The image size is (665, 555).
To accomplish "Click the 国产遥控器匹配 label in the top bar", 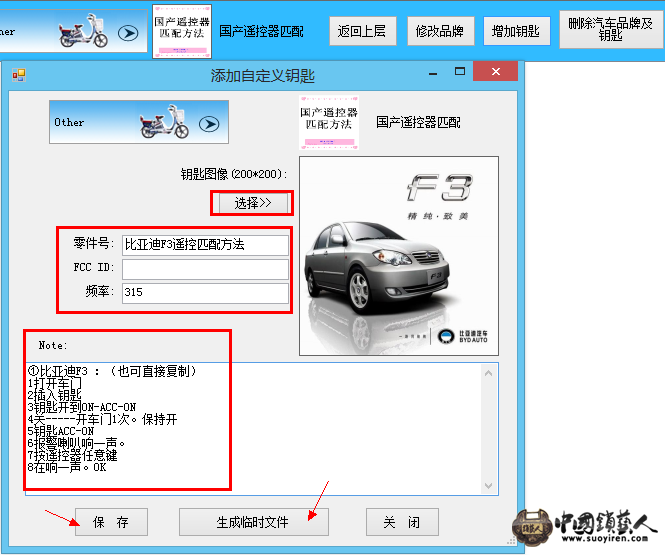I will [261, 31].
